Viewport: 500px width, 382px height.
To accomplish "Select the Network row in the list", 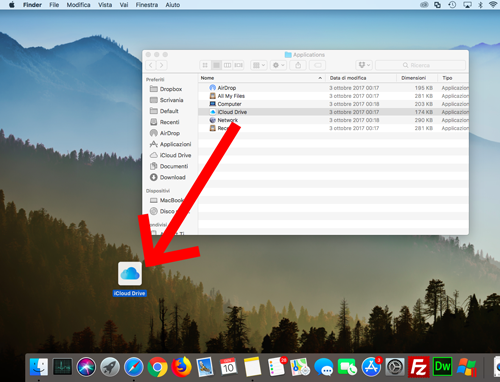I will click(x=333, y=120).
